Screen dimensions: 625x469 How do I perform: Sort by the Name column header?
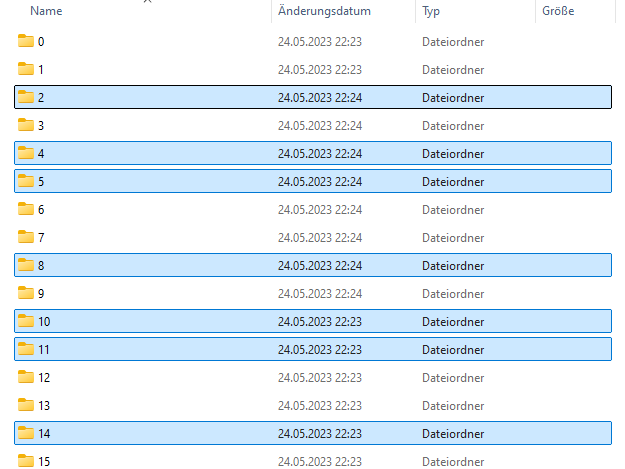tap(46, 11)
